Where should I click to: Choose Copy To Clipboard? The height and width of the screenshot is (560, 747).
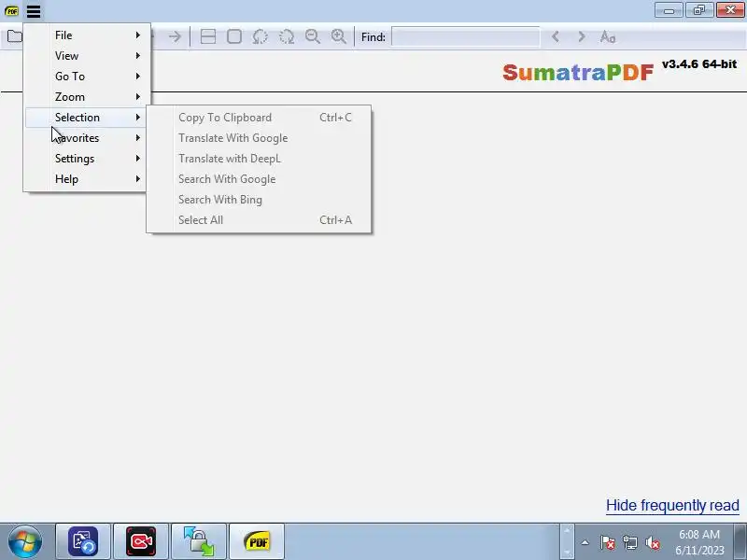tap(259, 118)
